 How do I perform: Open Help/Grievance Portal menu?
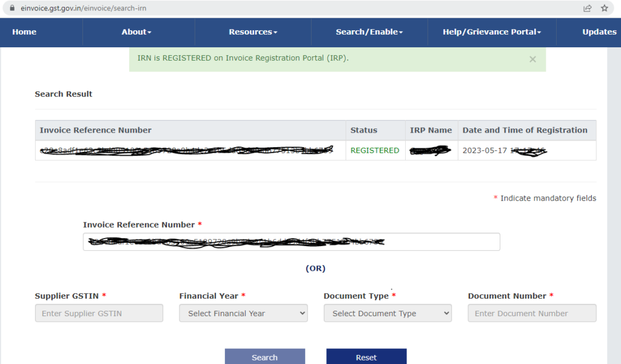click(491, 32)
